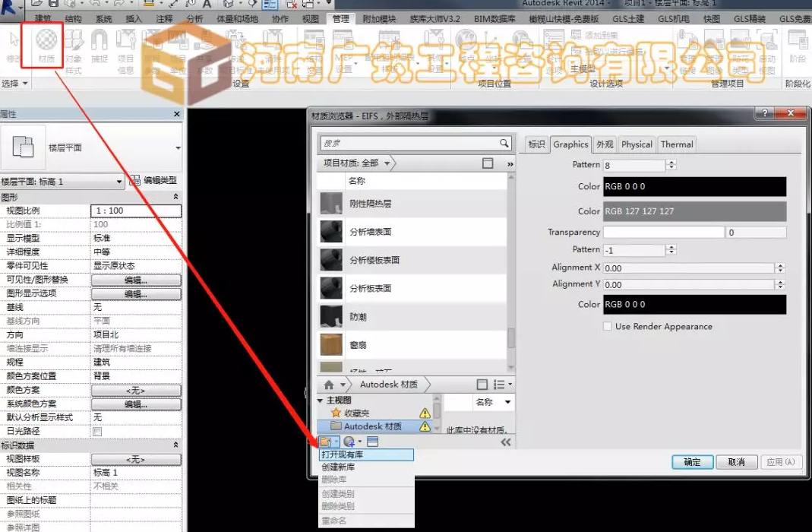Click the open library folder icon
The image size is (812, 532).
click(326, 442)
